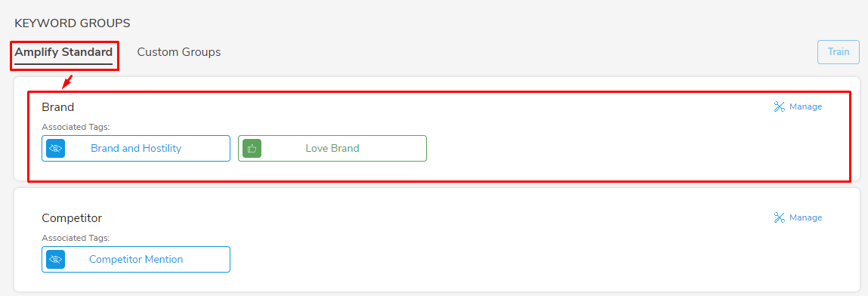
Task: Click the scissors icon beside Brand's Manage
Action: [x=780, y=106]
